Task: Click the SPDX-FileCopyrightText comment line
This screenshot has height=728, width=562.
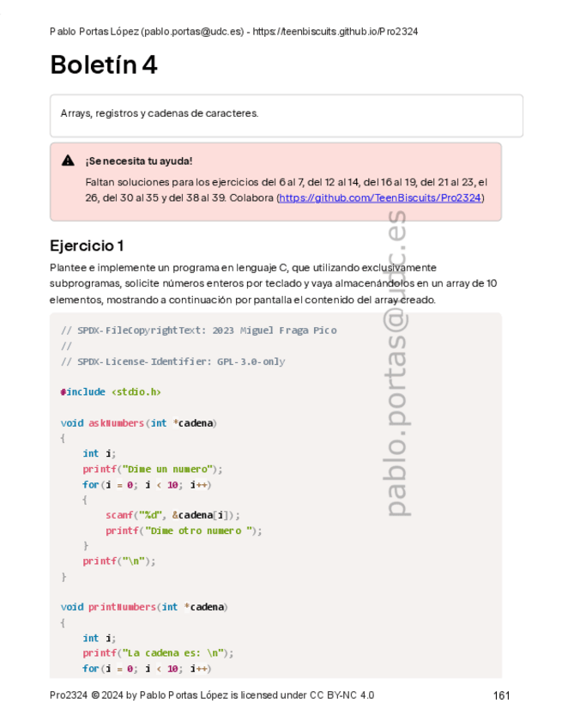Action: click(x=198, y=331)
